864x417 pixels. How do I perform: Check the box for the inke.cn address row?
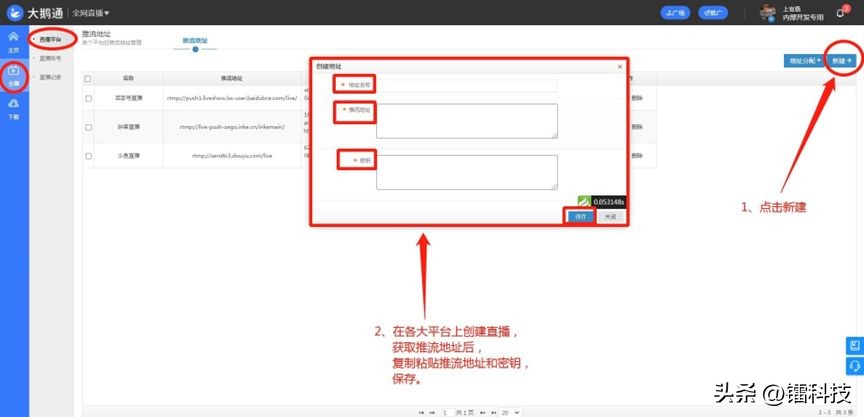88,127
